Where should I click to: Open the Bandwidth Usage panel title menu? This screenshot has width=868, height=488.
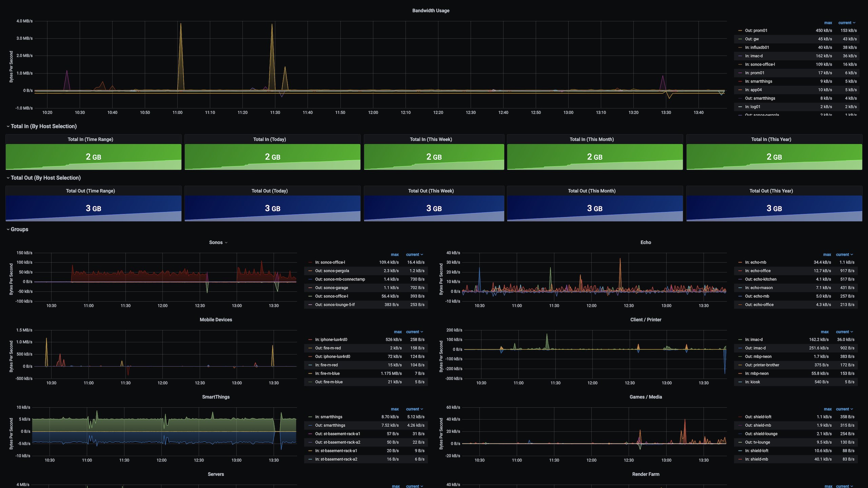(x=431, y=11)
